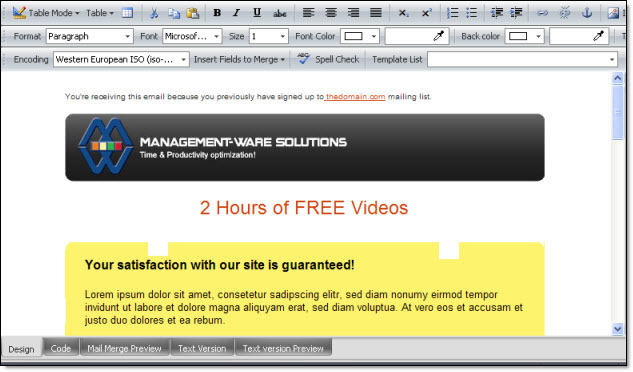Click the Management-Ware logo emblem
Screen dimensions: 633x372
(106, 146)
